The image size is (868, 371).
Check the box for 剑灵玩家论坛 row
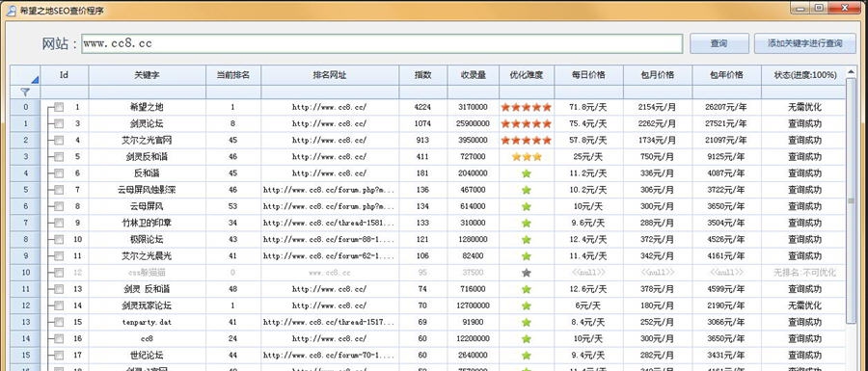tap(59, 305)
